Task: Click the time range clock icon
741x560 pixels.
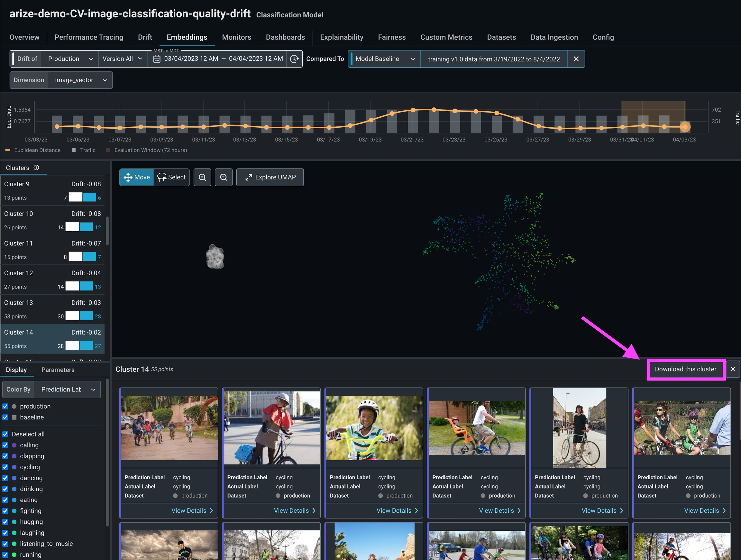Action: (x=294, y=59)
